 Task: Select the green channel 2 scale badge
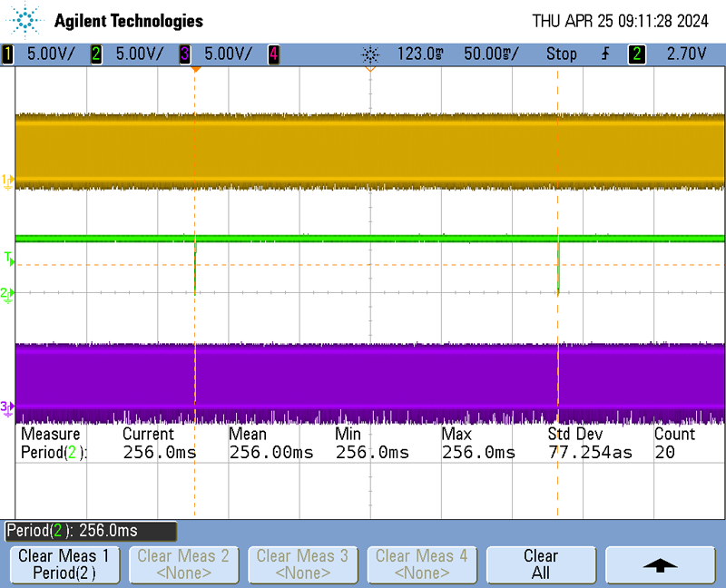pos(96,54)
